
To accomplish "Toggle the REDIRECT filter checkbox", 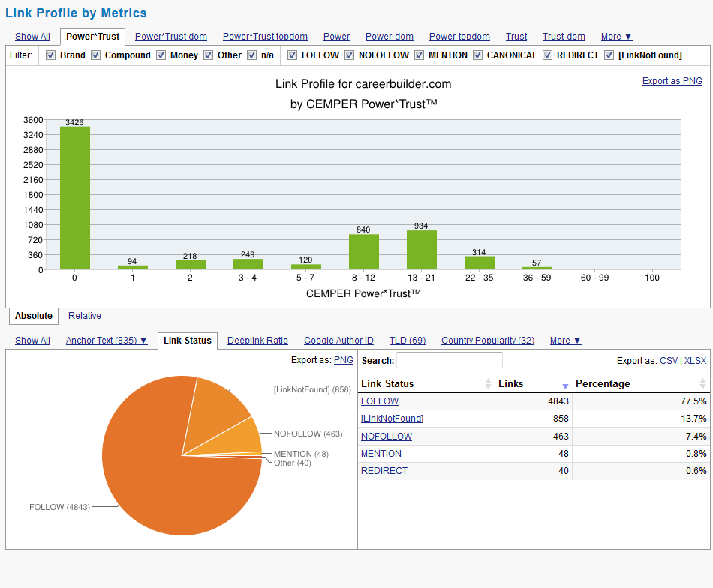I will tap(547, 55).
